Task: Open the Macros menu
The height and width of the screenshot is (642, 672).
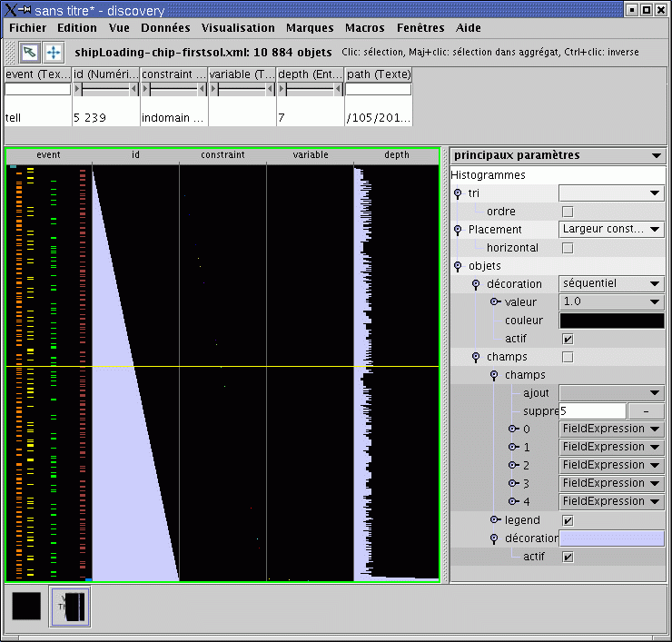Action: click(364, 28)
